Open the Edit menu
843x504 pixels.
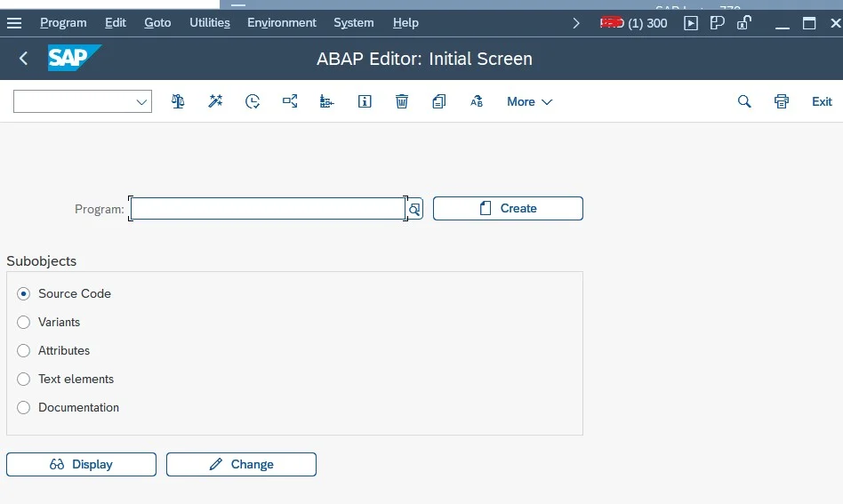[115, 23]
